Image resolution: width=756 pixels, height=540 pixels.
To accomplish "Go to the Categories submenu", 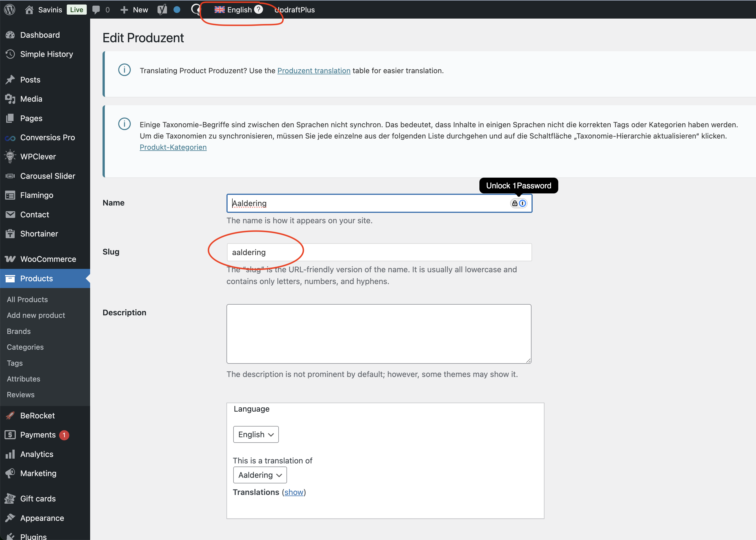I will pyautogui.click(x=25, y=347).
